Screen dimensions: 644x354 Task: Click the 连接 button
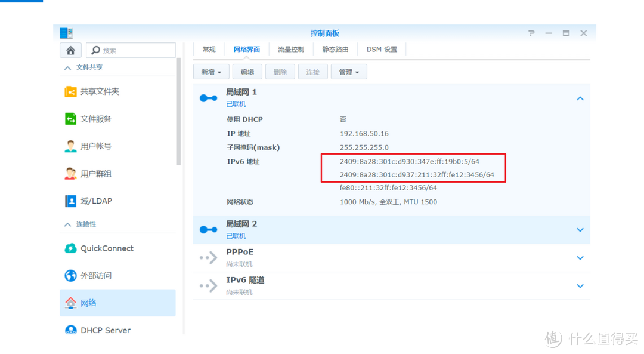click(313, 72)
